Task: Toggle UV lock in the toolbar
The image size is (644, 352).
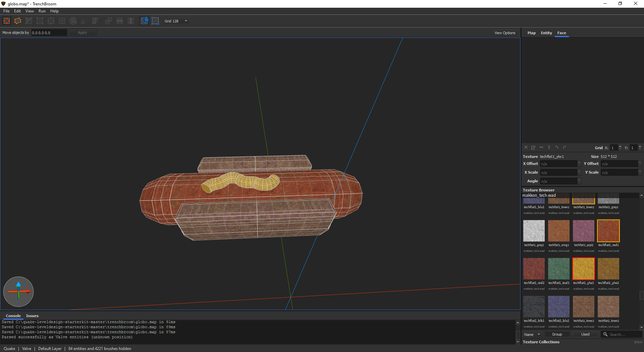Action: click(x=155, y=21)
